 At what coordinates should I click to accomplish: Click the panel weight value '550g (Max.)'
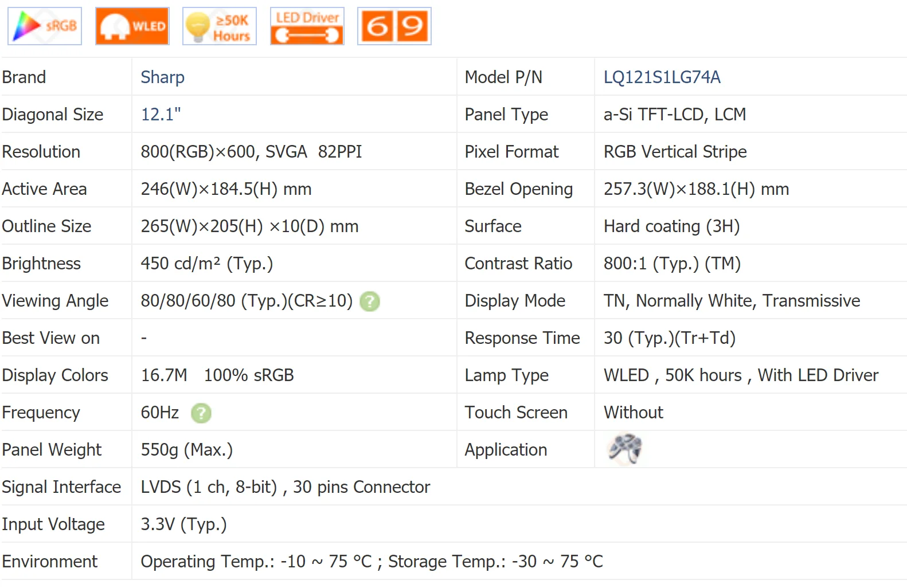point(187,450)
